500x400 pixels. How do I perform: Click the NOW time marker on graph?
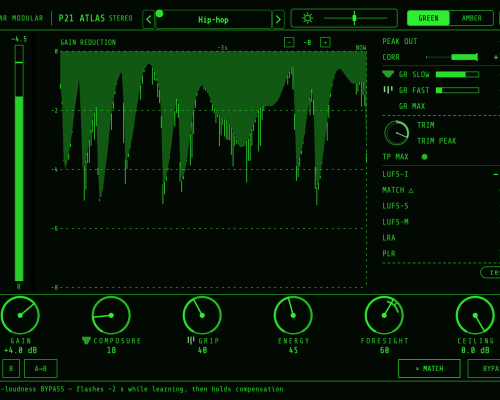(x=361, y=48)
